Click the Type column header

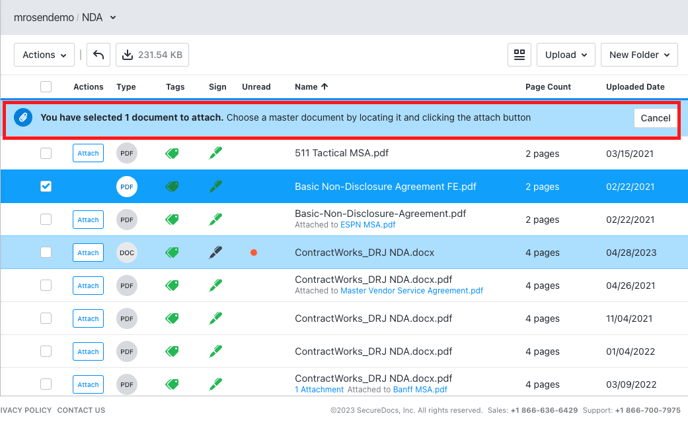click(126, 87)
